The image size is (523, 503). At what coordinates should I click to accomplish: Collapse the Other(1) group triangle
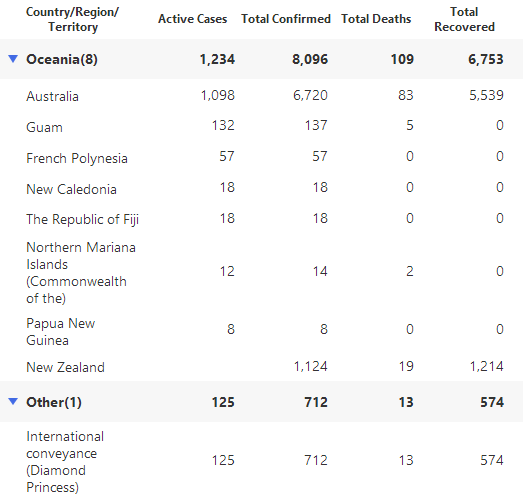13,401
